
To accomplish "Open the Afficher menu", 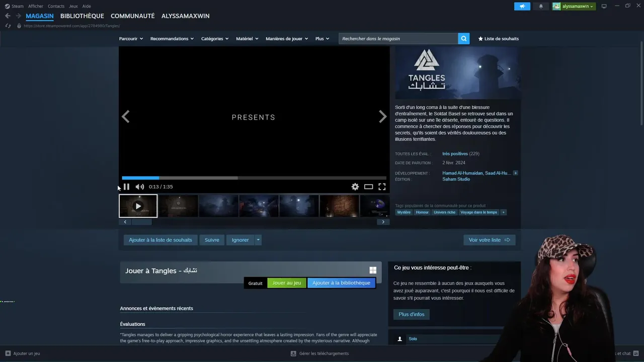I will click(x=36, y=6).
